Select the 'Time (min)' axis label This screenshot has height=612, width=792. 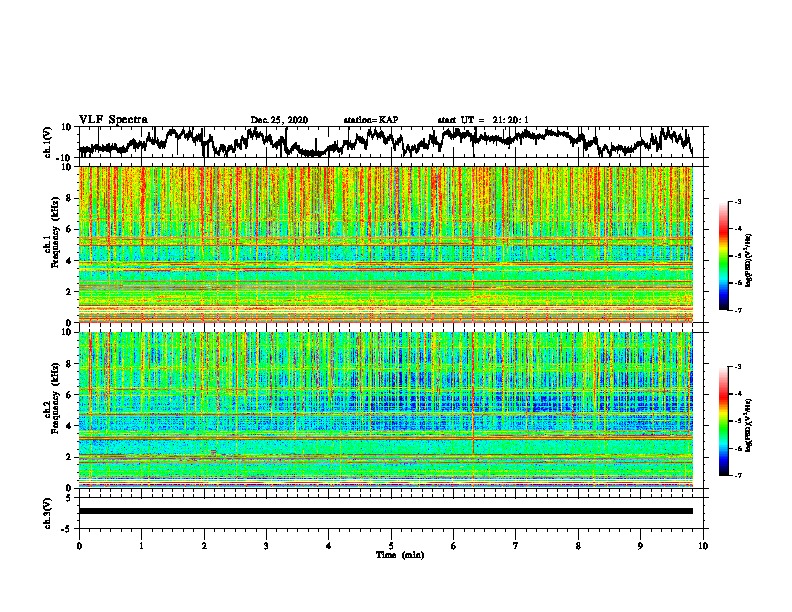(x=400, y=555)
